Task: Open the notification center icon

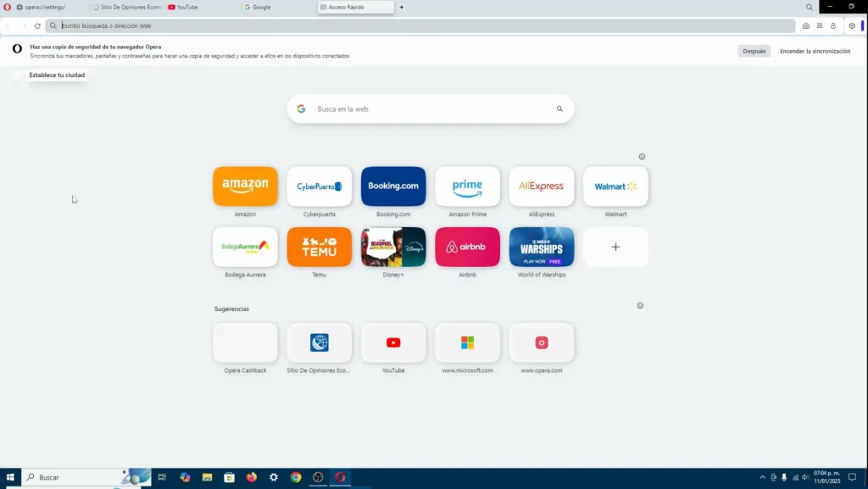Action: [853, 477]
